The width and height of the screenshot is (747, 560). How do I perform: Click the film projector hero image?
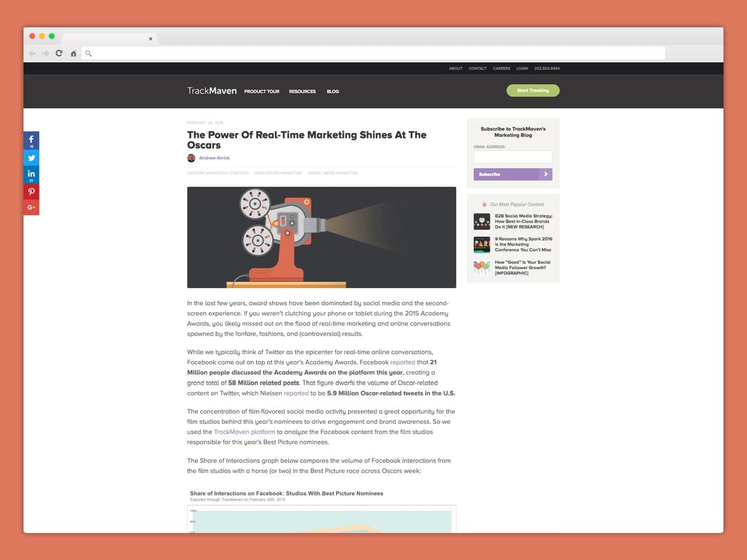point(322,237)
